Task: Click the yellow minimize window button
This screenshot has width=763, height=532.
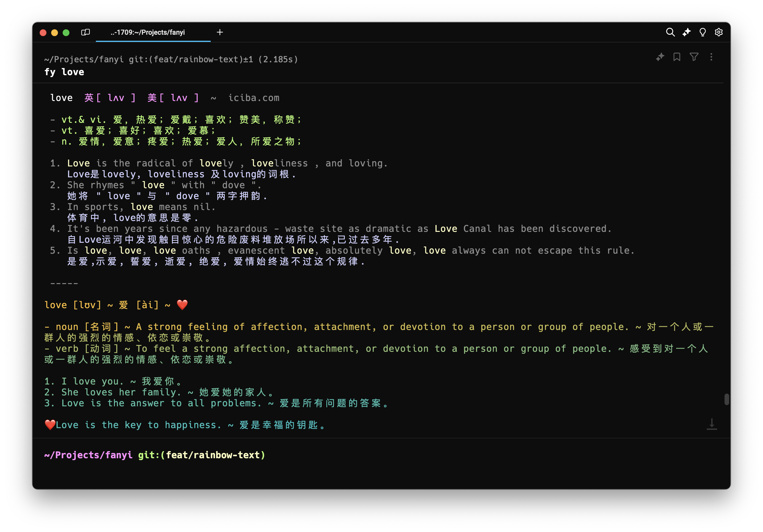Action: [55, 32]
